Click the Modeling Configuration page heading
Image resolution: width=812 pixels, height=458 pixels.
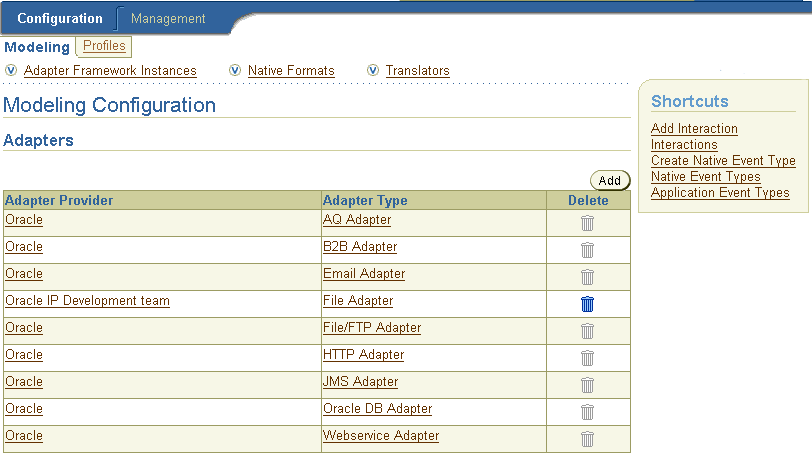(109, 105)
